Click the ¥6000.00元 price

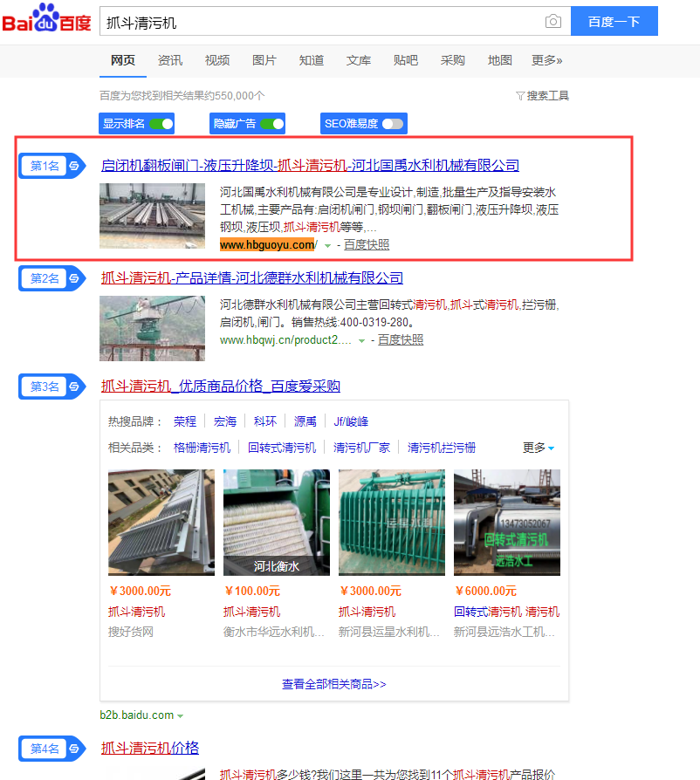485,591
